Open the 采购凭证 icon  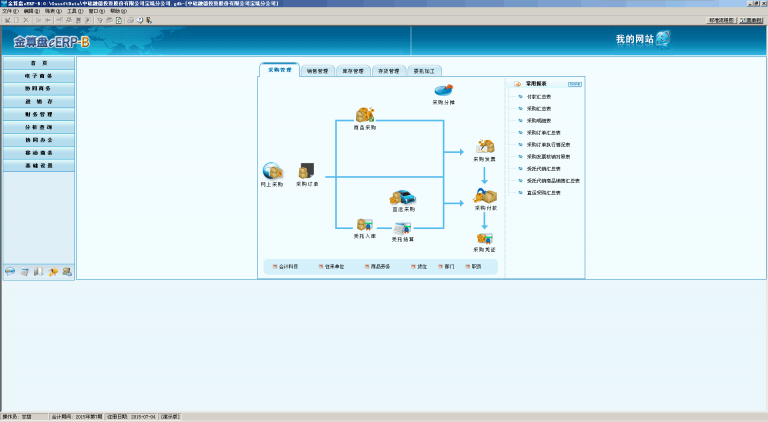pos(484,239)
